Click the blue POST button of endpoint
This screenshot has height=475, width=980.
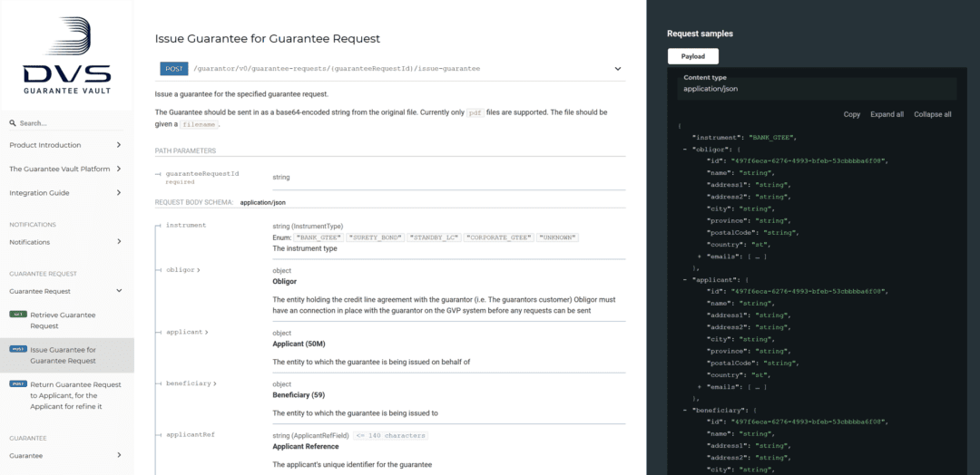[173, 69]
